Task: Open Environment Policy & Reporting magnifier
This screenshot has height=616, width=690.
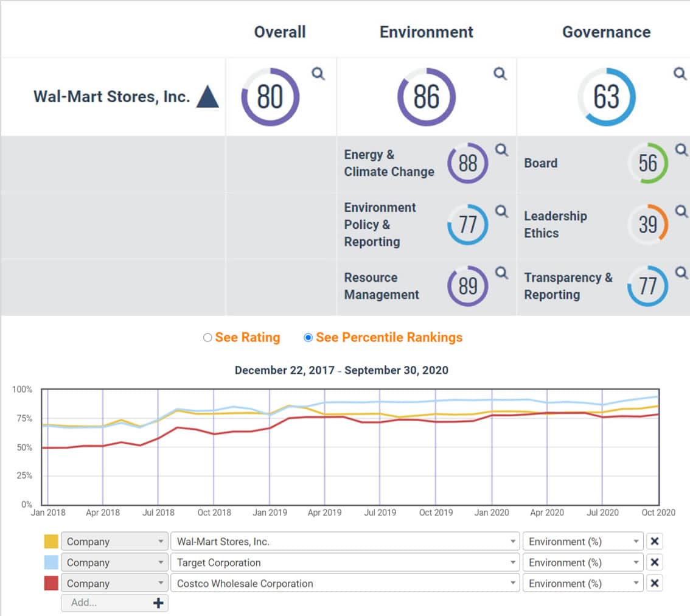Action: [501, 211]
